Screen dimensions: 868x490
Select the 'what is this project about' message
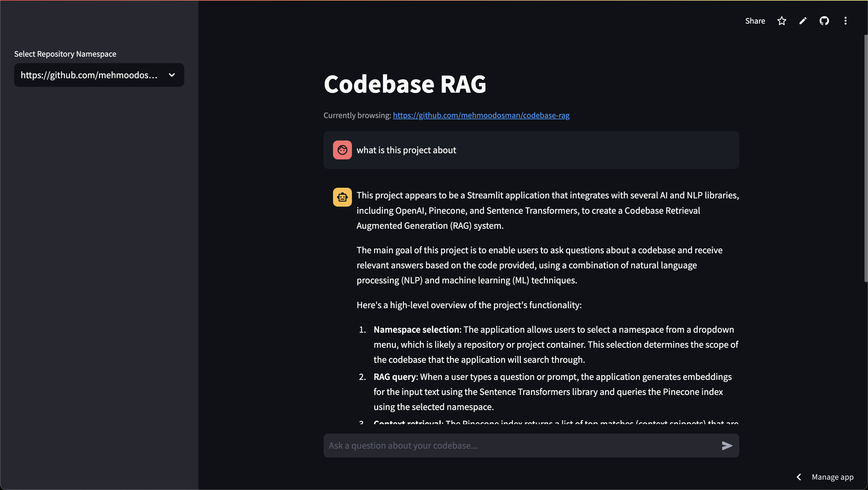pos(406,150)
